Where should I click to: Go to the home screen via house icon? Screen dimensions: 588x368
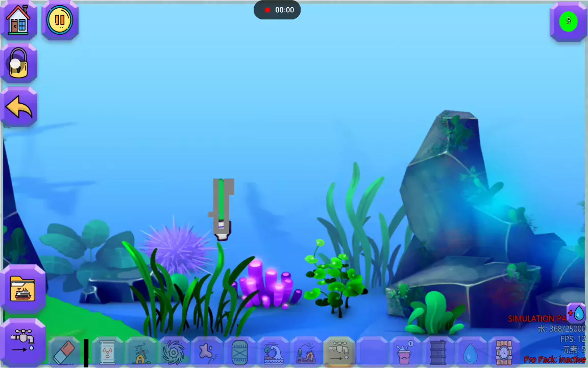(19, 21)
